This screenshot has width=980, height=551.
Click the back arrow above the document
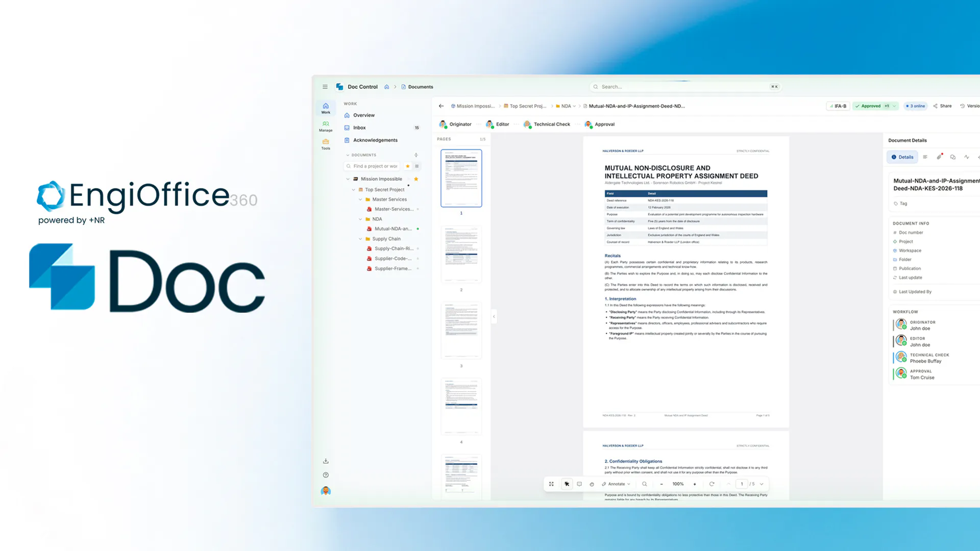pos(442,106)
